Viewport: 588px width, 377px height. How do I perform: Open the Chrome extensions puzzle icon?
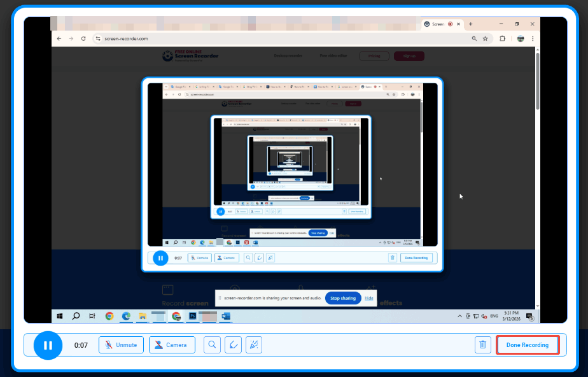click(503, 38)
